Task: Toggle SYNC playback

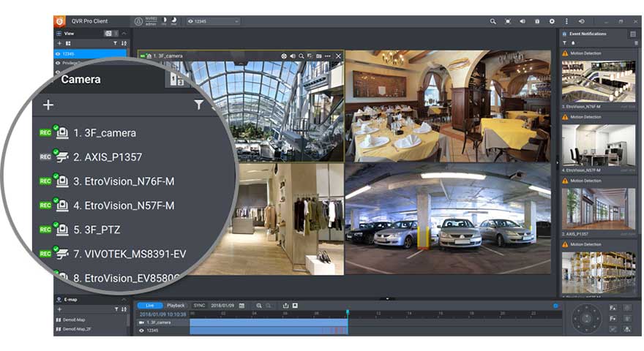Action: pyautogui.click(x=199, y=306)
